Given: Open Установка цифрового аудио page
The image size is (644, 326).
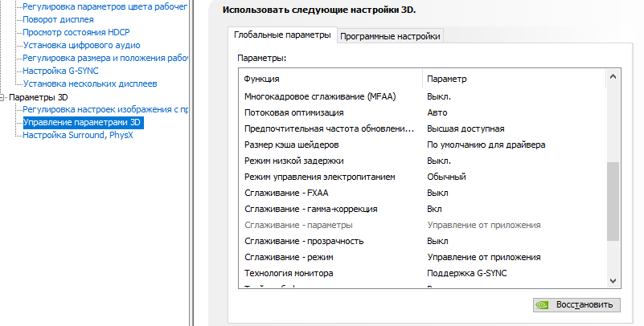Looking at the screenshot, I should coord(81,45).
